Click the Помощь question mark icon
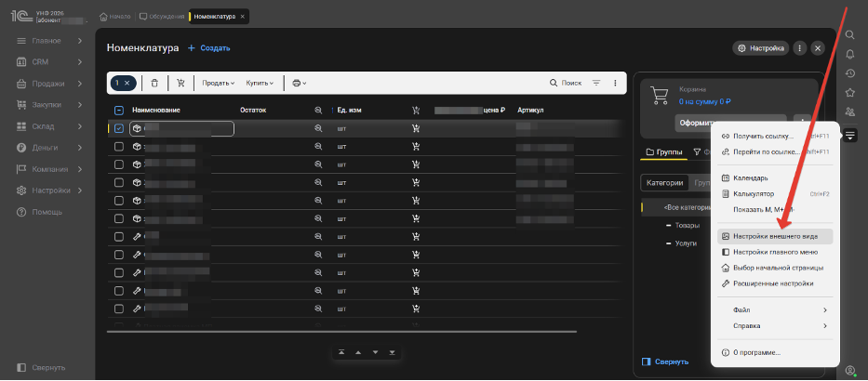This screenshot has width=868, height=381. [20, 212]
